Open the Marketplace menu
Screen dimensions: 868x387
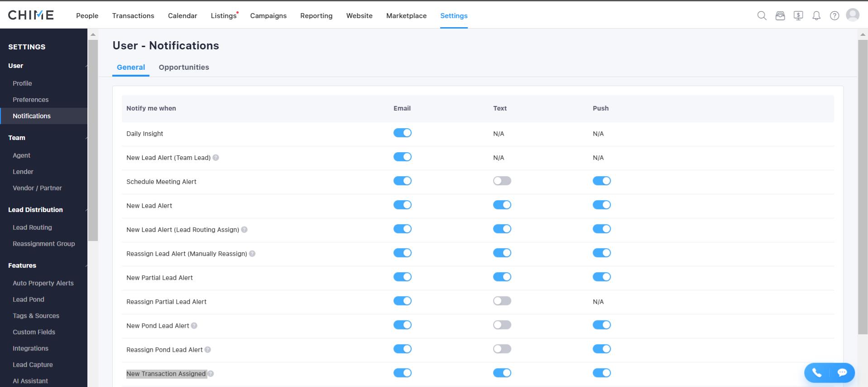click(x=406, y=16)
